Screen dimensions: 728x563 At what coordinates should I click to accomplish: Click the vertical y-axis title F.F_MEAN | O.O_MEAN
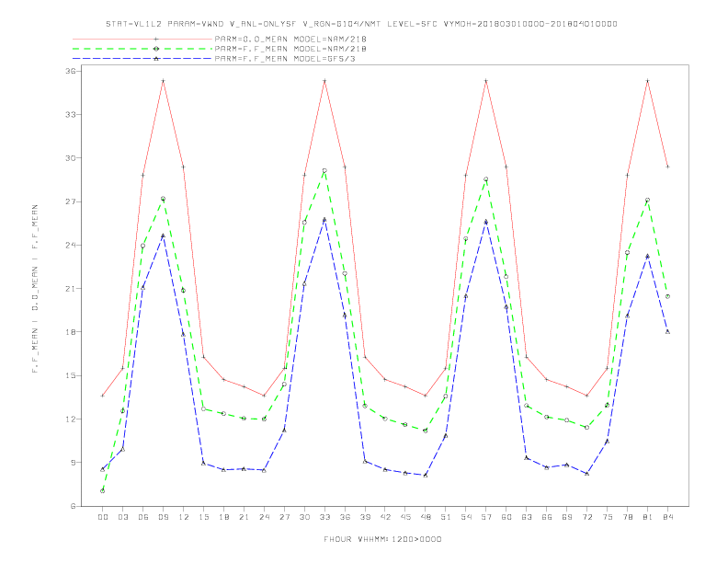[35, 289]
